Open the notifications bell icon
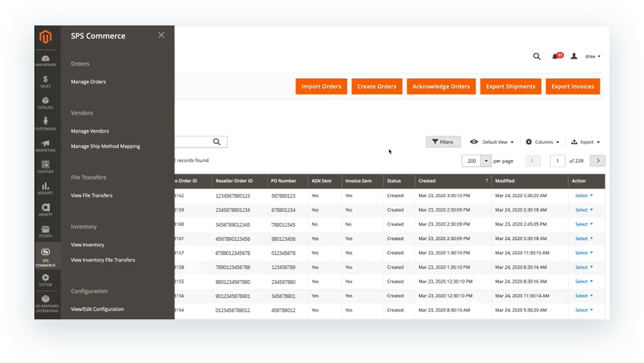Image resolution: width=644 pixels, height=363 pixels. pyautogui.click(x=555, y=56)
